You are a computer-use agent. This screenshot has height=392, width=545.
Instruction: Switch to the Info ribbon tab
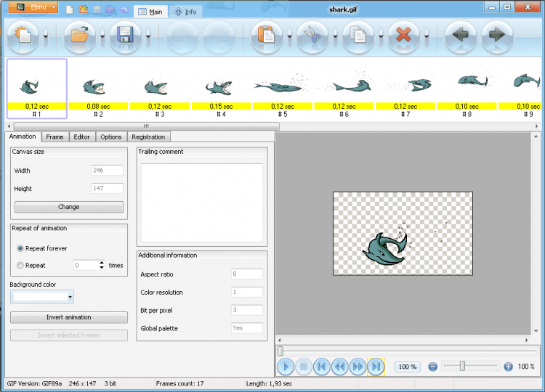coord(185,12)
